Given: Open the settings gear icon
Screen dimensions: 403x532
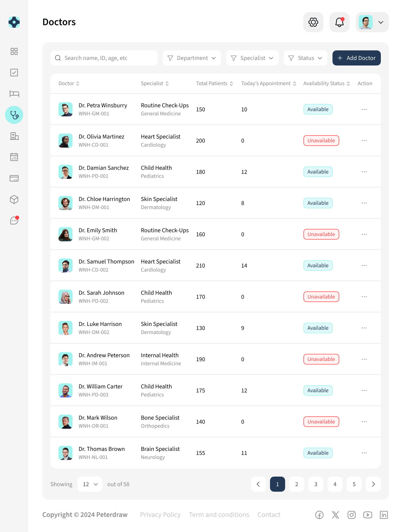Looking at the screenshot, I should tap(313, 22).
